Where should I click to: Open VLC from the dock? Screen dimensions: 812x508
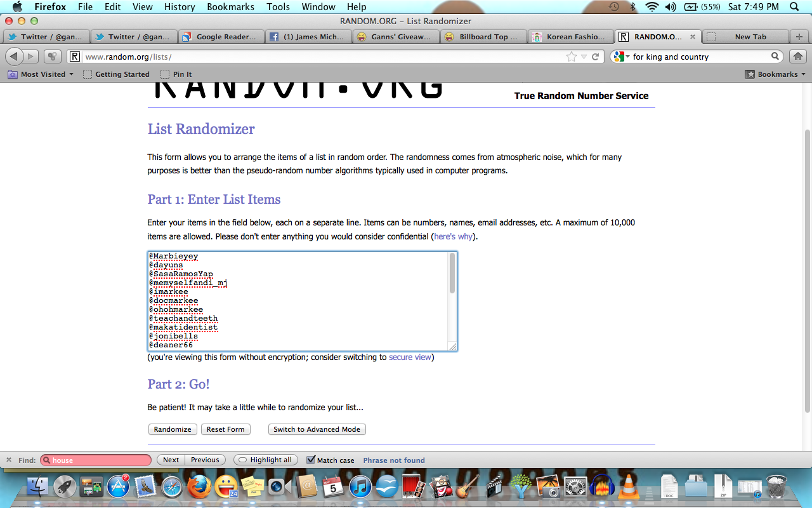tap(628, 488)
